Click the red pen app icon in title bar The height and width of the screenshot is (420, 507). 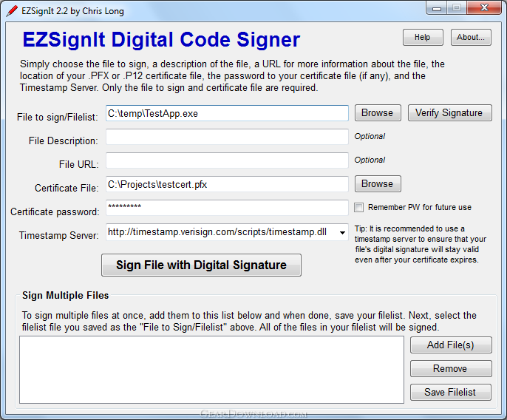pyautogui.click(x=12, y=11)
